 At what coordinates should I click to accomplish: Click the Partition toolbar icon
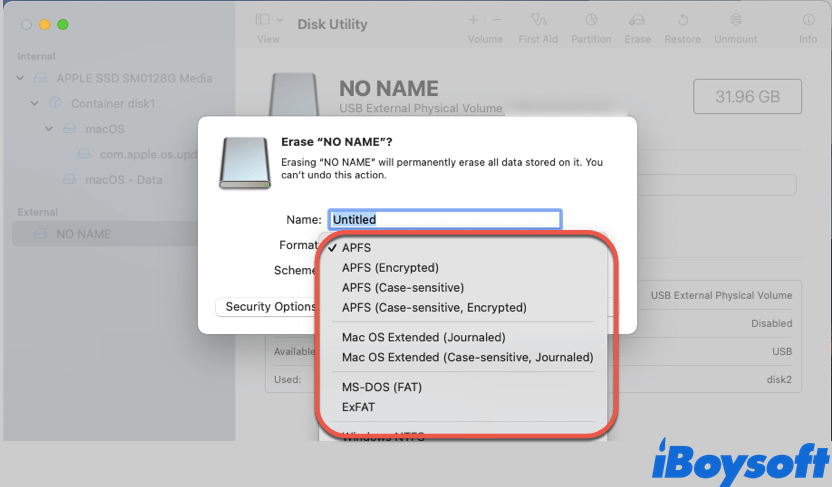pos(591,20)
